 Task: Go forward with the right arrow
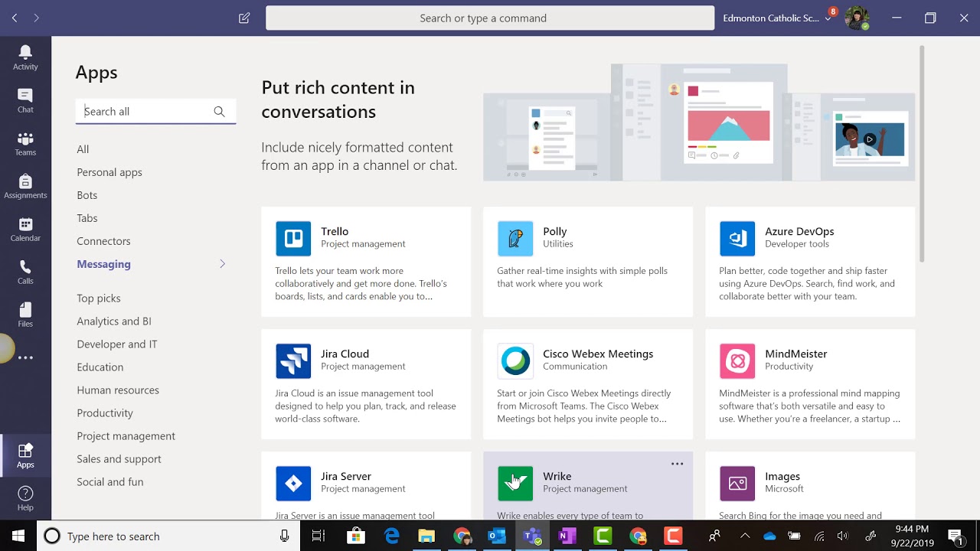36,18
